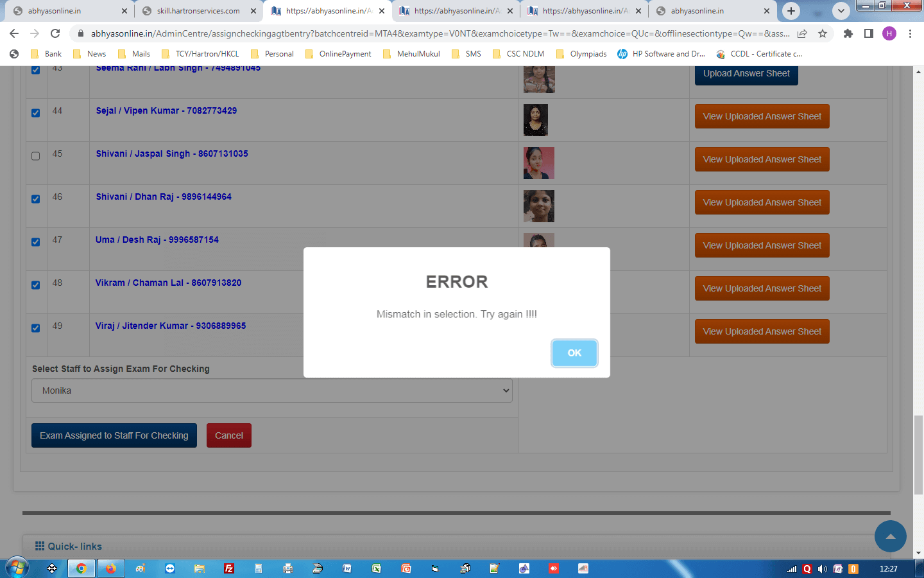Bookmark this page with star icon
924x578 pixels.
(x=823, y=33)
